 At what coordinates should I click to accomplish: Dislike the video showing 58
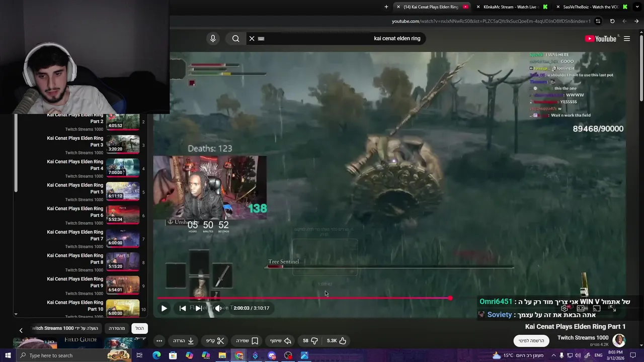310,341
